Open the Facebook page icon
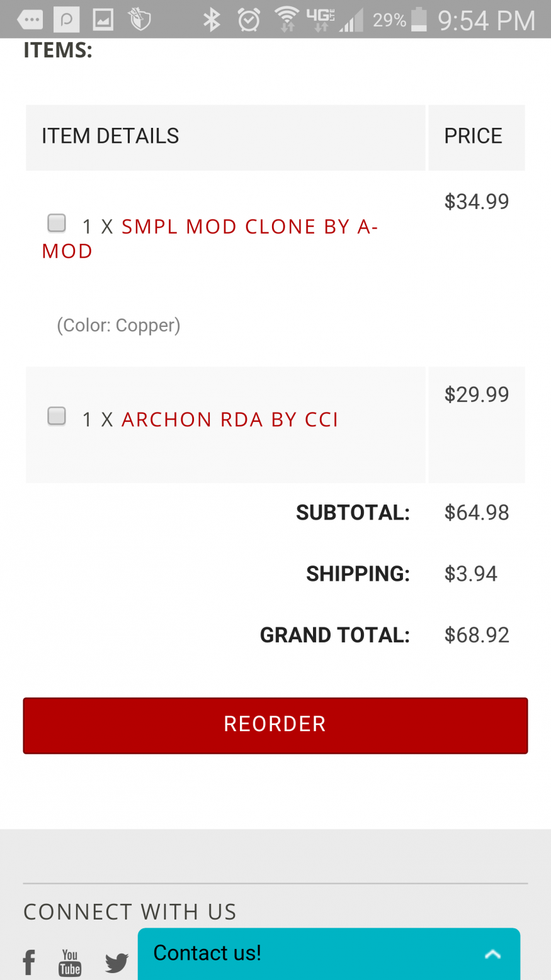This screenshot has height=980, width=551. [29, 962]
